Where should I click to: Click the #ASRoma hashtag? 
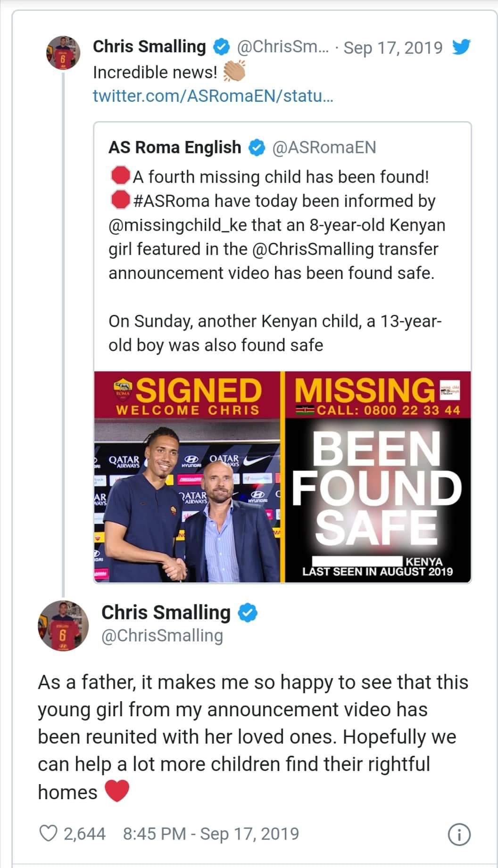(172, 201)
